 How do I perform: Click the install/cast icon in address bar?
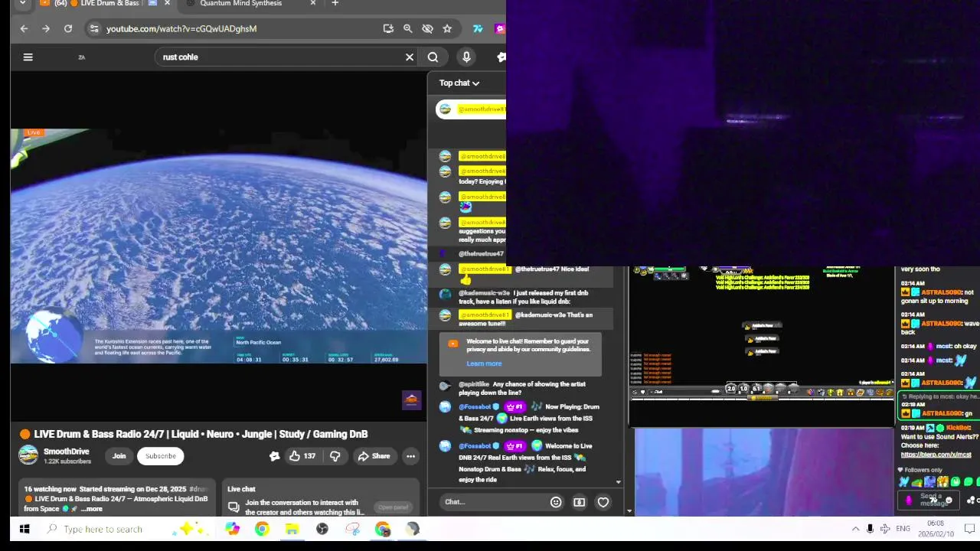[x=388, y=28]
